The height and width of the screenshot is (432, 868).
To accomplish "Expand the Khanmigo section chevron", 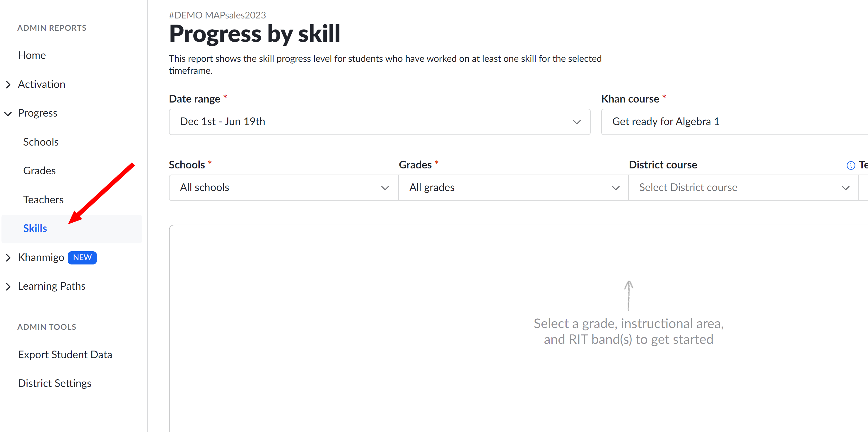I will coord(8,258).
